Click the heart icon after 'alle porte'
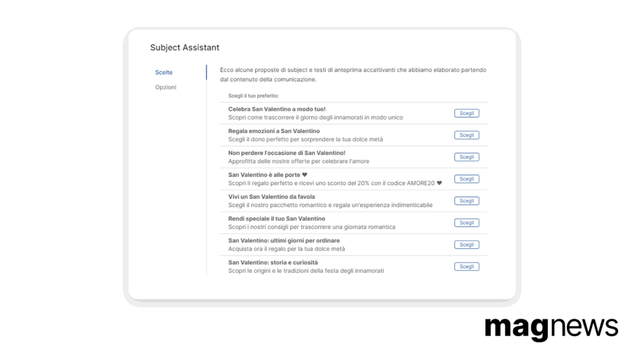Viewport: 644px width, 362px height. tap(305, 175)
